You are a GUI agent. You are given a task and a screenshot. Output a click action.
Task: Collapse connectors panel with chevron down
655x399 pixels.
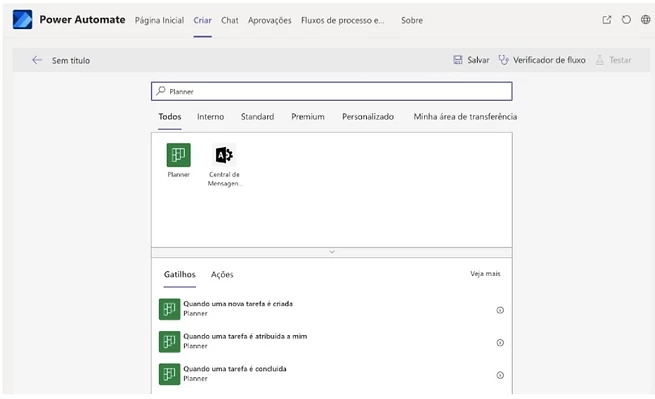(x=332, y=252)
